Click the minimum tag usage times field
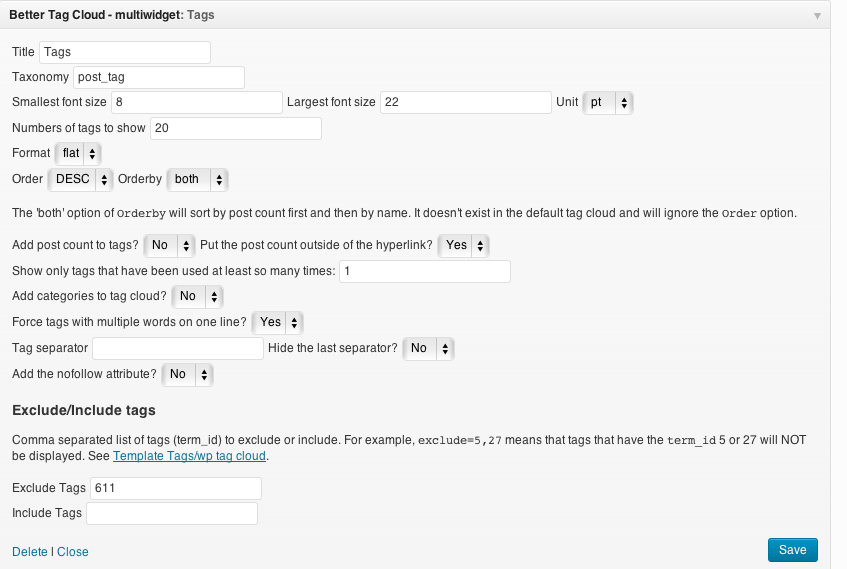This screenshot has height=569, width=847. pos(425,271)
